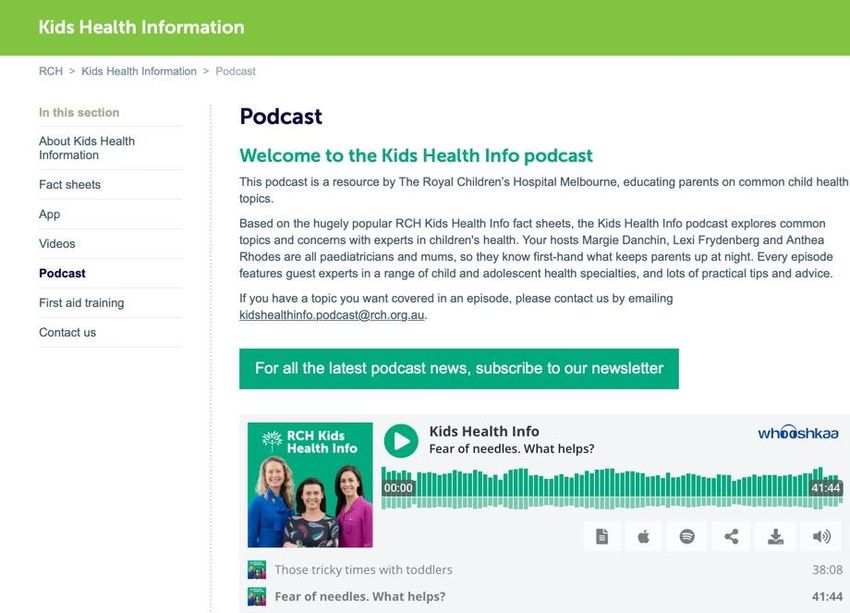Click the 38:08 duration of toddlers episode
Screen dimensions: 850x613
click(827, 570)
